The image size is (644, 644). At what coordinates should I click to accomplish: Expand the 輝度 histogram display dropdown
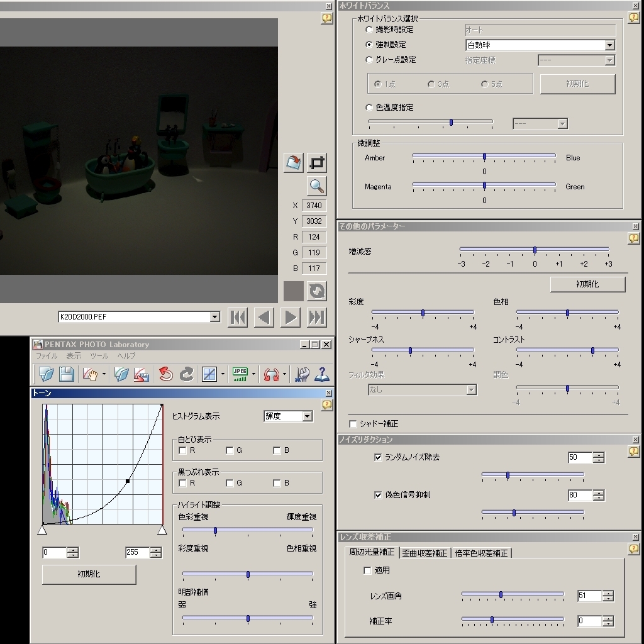click(x=307, y=416)
